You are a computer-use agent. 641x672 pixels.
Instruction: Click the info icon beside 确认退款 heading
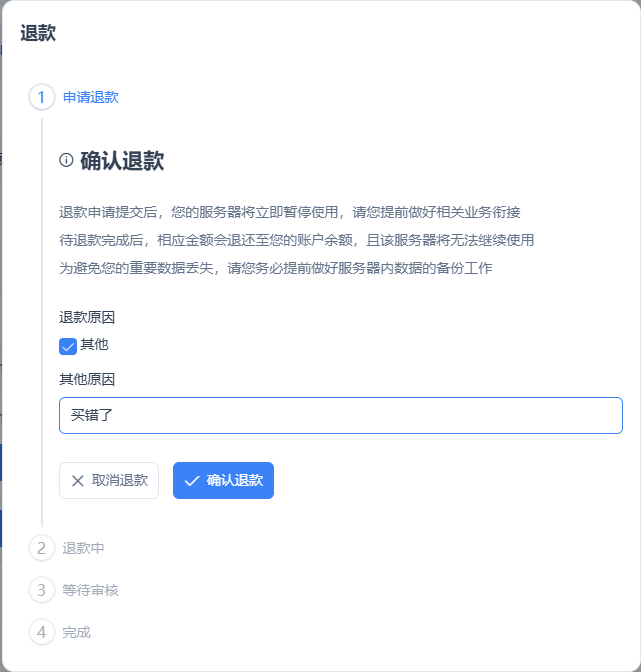(x=67, y=160)
